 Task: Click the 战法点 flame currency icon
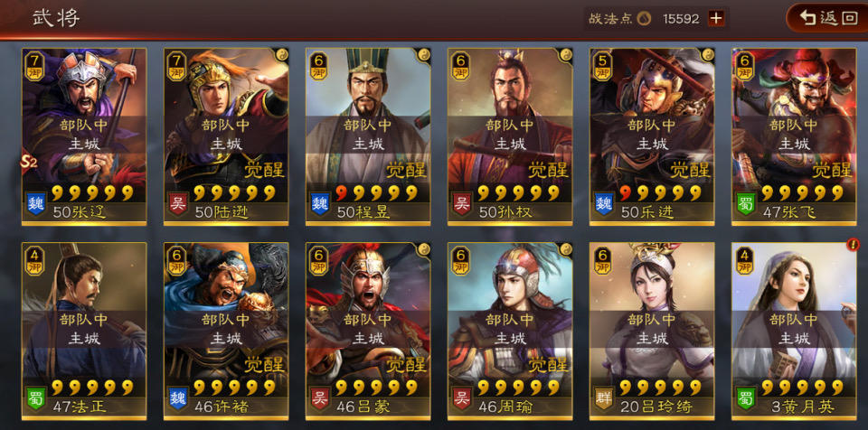[x=643, y=19]
